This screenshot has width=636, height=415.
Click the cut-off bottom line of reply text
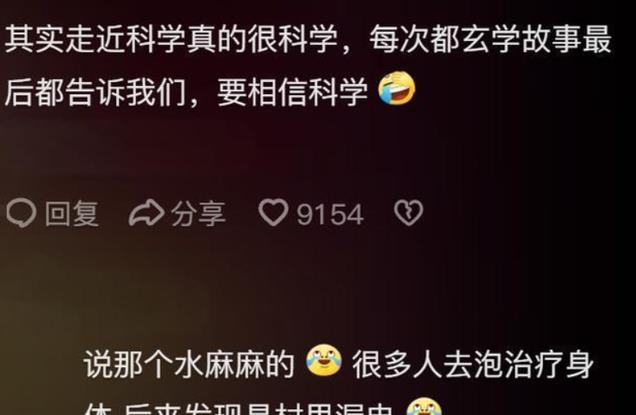tap(238, 409)
